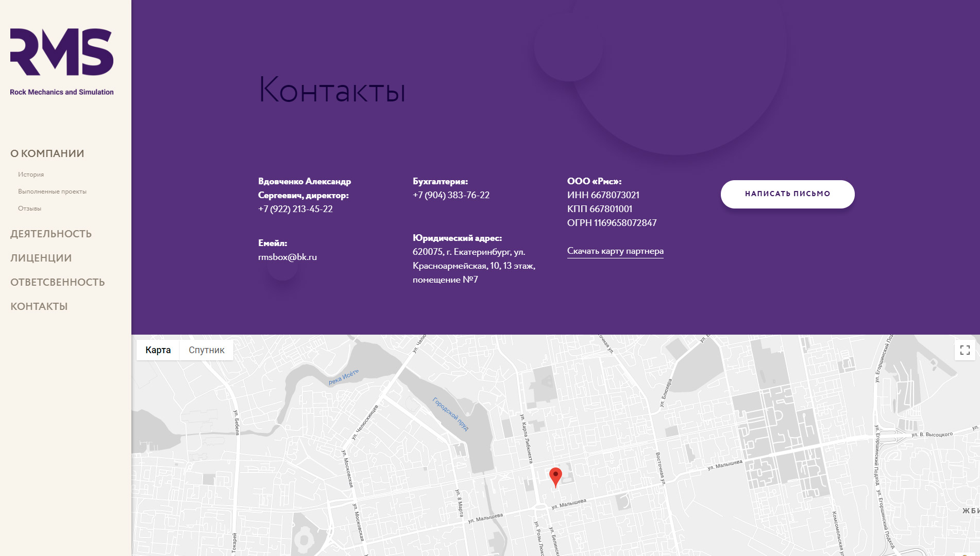
Task: Click Городской пруд label on map
Action: pos(450,414)
